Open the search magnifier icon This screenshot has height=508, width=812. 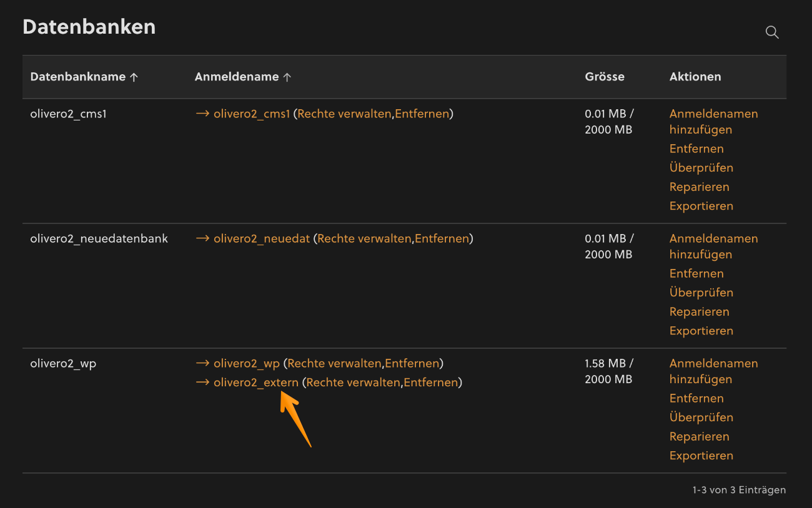pos(772,32)
